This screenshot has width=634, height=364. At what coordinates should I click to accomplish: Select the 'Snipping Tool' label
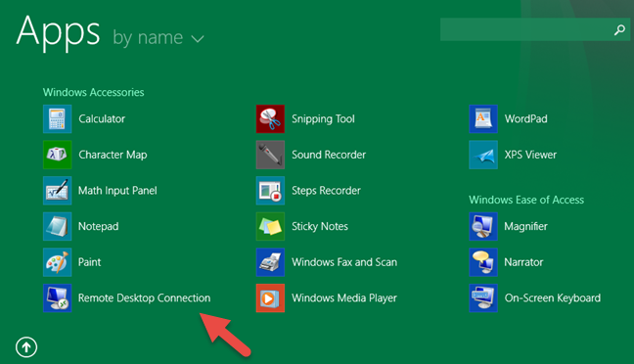[323, 119]
